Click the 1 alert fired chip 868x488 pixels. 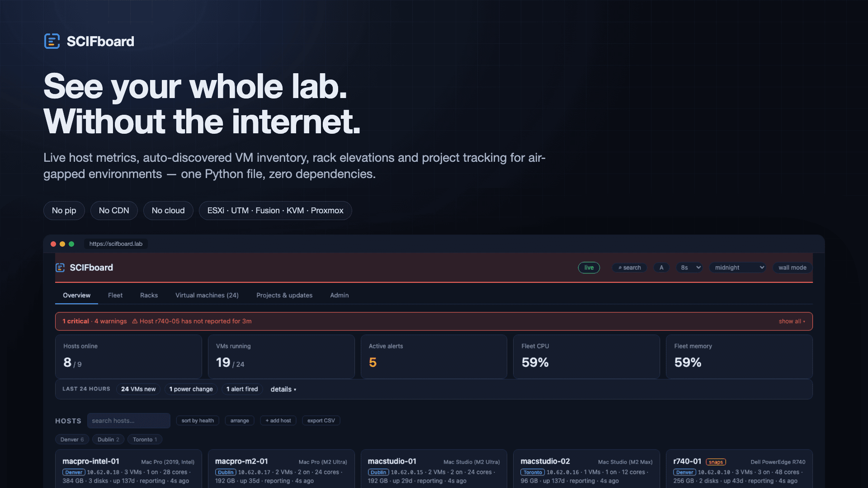pos(242,389)
